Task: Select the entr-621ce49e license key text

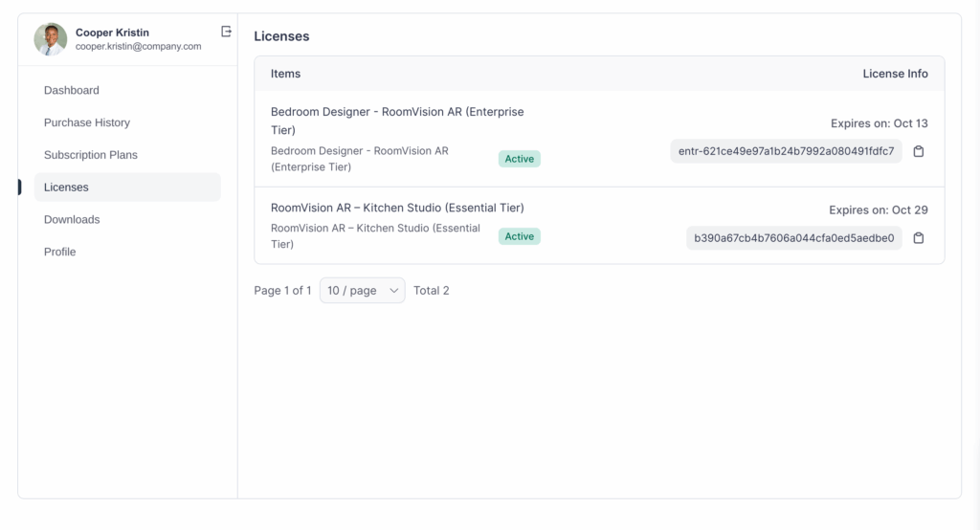Action: [786, 151]
